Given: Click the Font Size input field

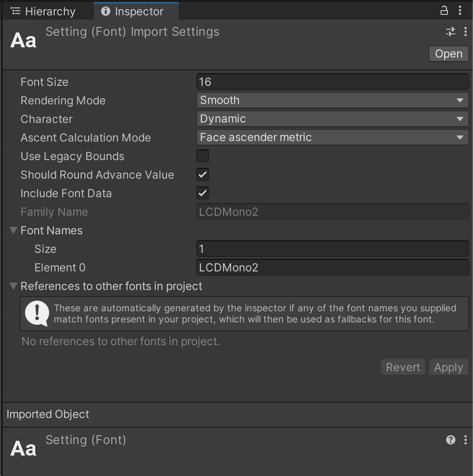Looking at the screenshot, I should (332, 82).
